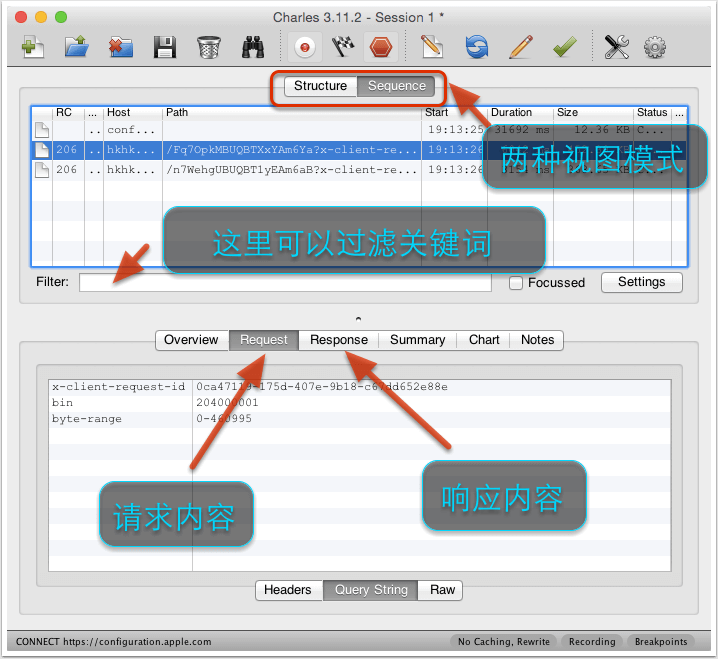Show the Raw request view
Screen dimensions: 718x659
(442, 590)
